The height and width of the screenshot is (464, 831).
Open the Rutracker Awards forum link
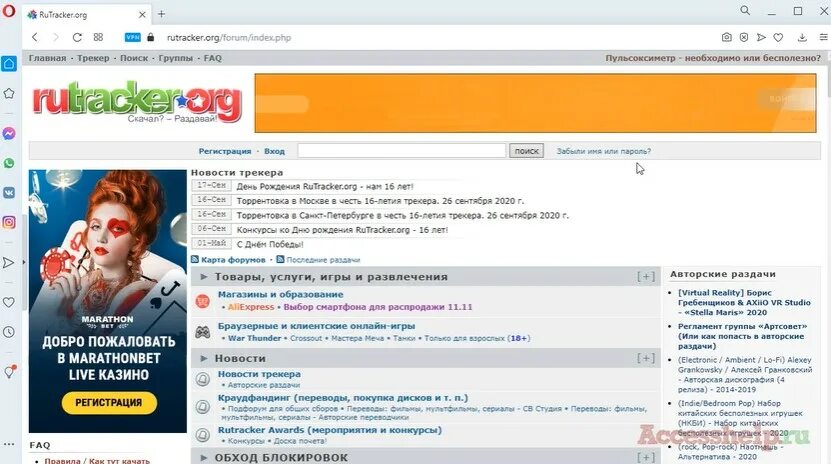click(x=330, y=430)
